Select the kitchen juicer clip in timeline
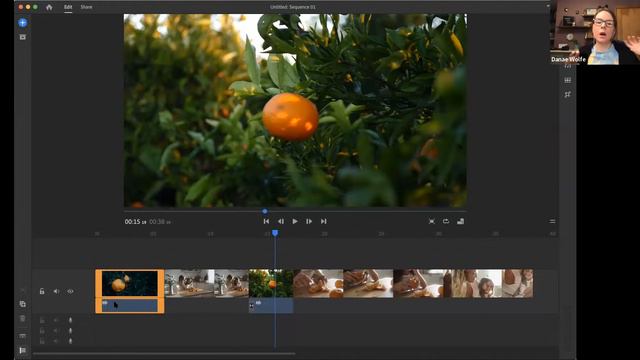 [x=207, y=283]
